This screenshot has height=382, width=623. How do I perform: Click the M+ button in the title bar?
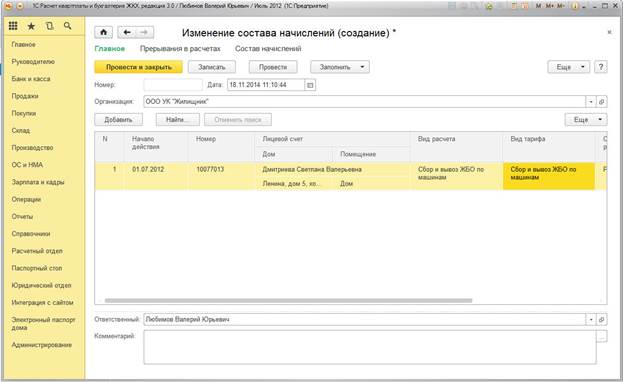click(x=549, y=6)
